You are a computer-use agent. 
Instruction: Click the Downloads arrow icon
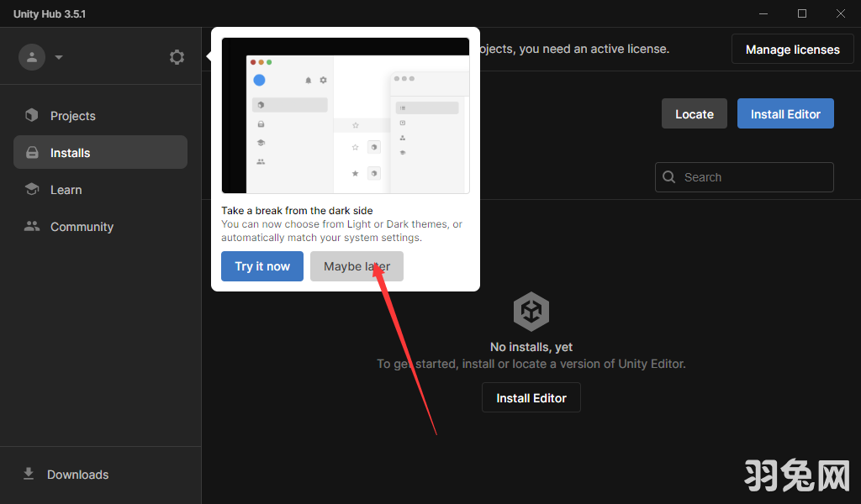click(x=29, y=474)
